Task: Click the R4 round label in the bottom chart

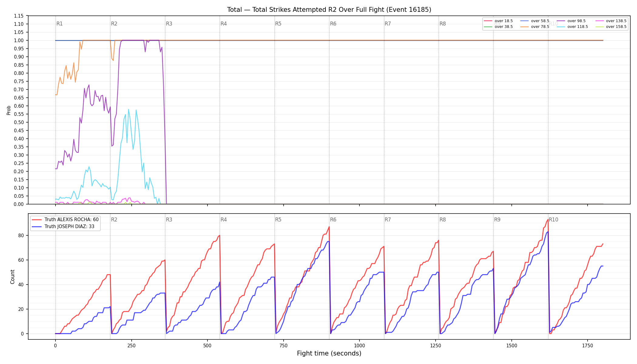Action: point(224,220)
